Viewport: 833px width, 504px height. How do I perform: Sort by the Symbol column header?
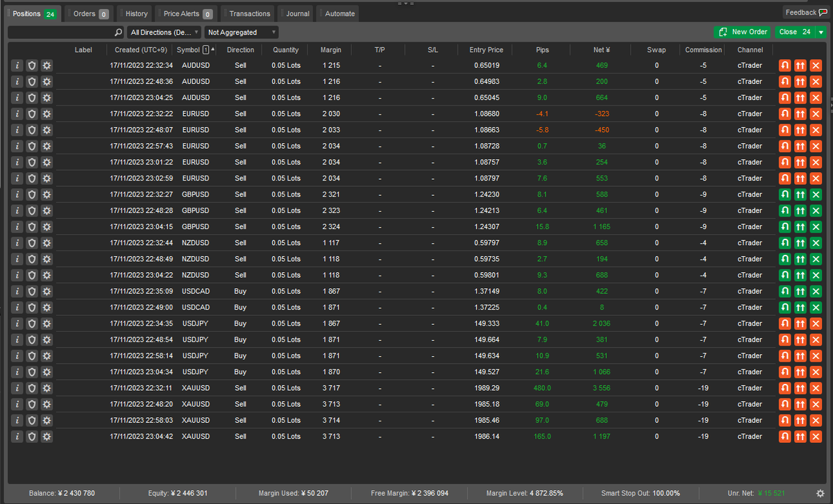click(187, 50)
